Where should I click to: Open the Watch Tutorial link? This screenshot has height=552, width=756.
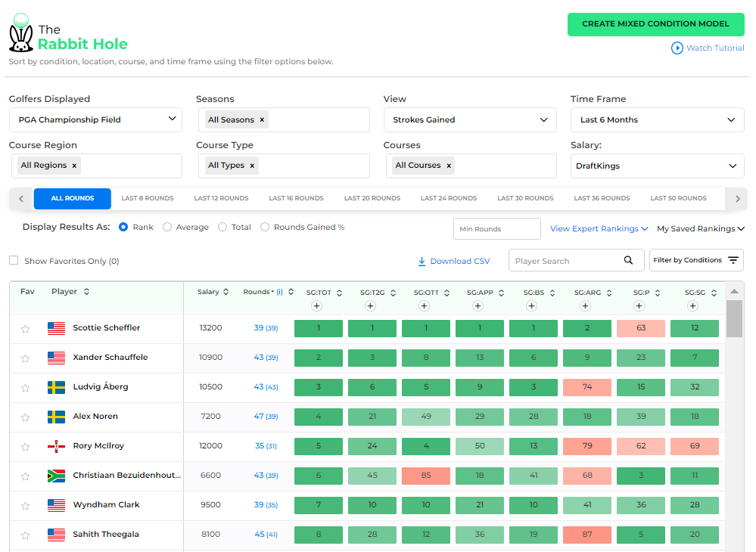[715, 48]
